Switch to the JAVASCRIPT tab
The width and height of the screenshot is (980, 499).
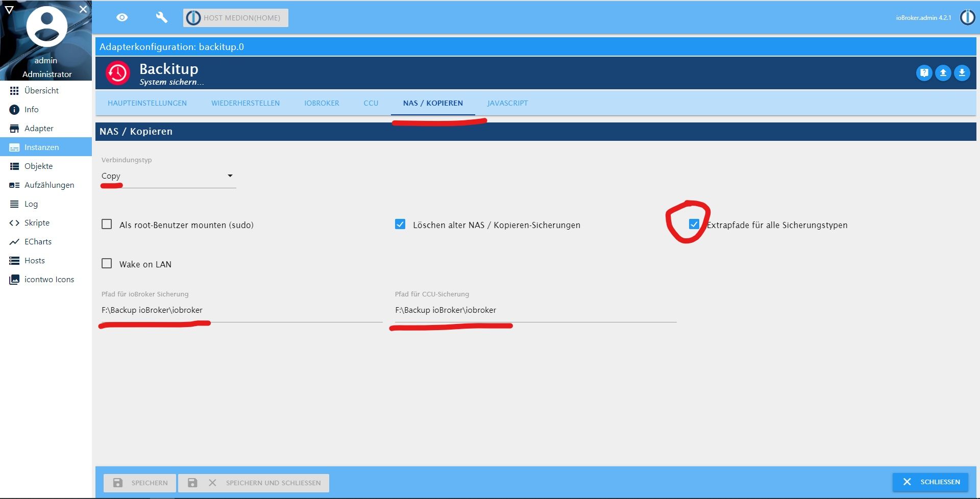click(507, 103)
